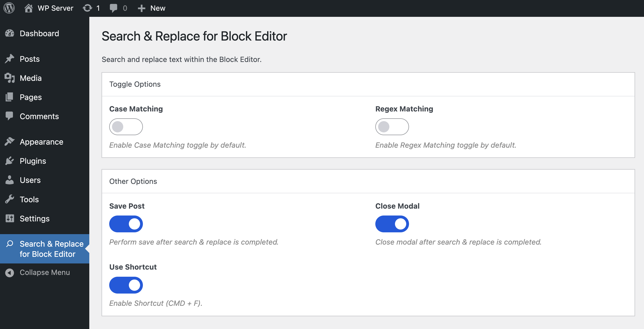
Task: Turn off the Use Shortcut toggle
Action: point(126,285)
